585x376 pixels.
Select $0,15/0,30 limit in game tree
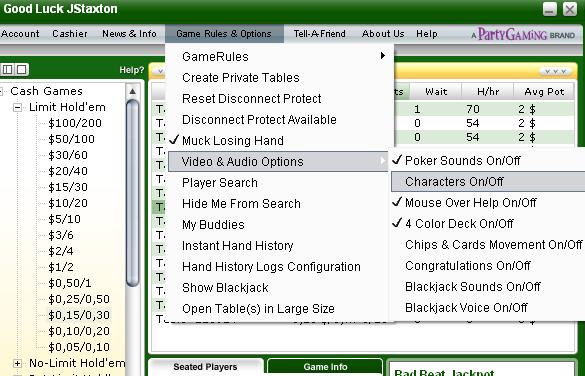79,315
